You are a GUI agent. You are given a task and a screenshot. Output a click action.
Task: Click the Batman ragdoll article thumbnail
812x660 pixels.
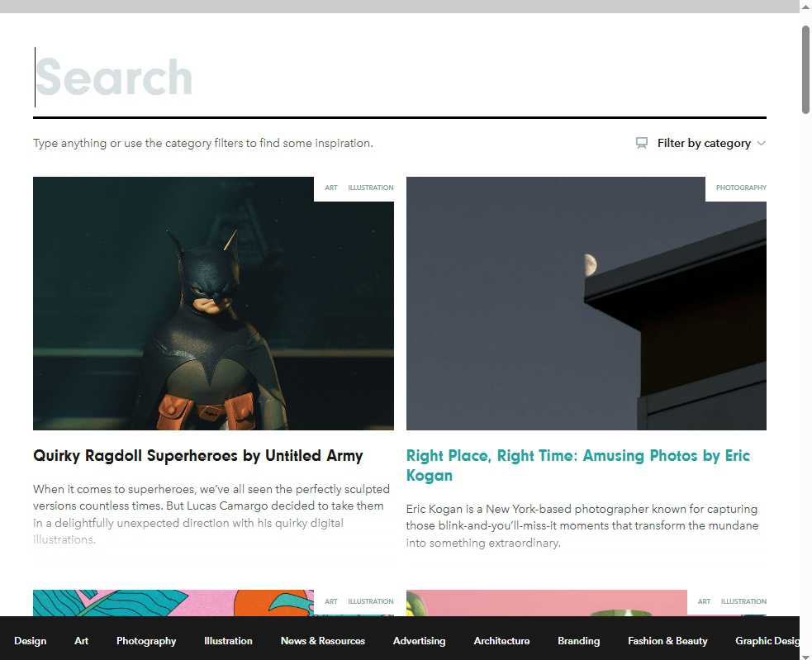pos(213,303)
